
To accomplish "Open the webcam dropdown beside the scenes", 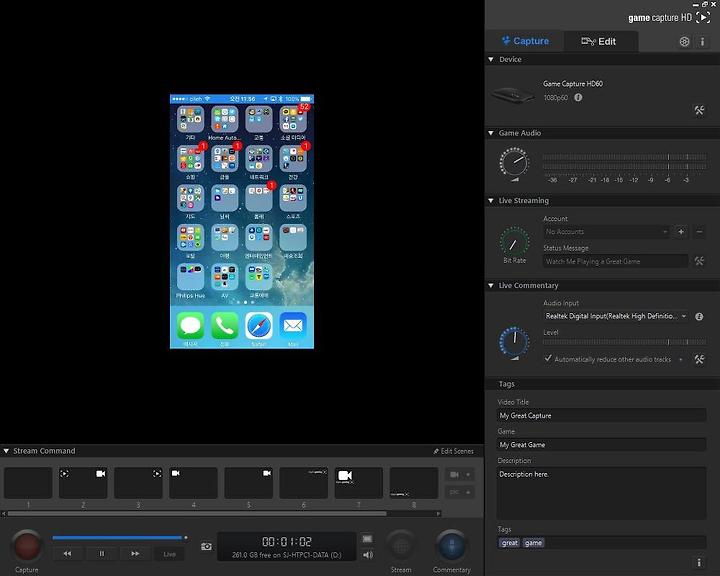I will click(x=460, y=474).
